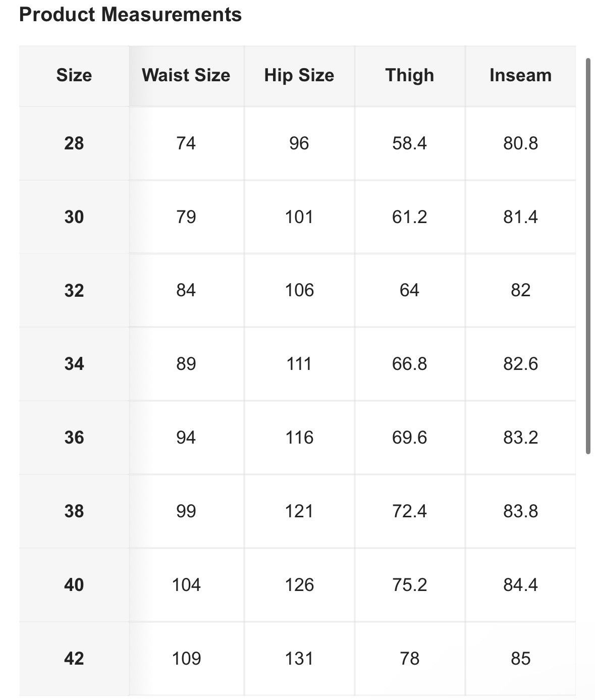Click the Inseam column header

(520, 76)
